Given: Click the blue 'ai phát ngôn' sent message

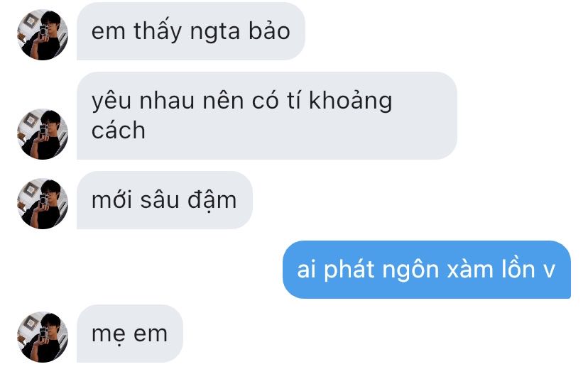Looking at the screenshot, I should point(427,270).
